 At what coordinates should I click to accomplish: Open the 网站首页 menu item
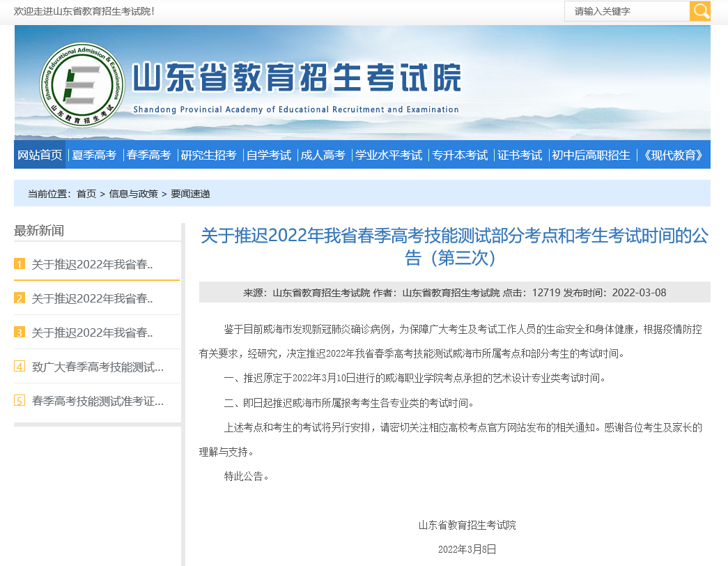40,155
